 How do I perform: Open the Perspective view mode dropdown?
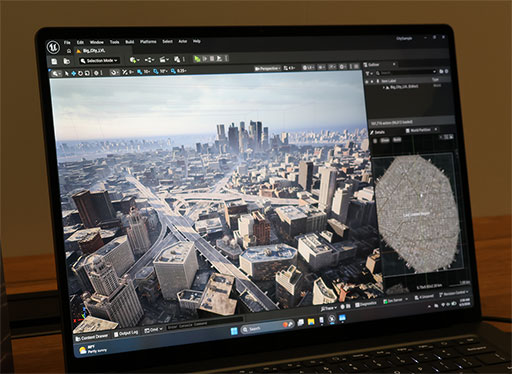[x=268, y=69]
